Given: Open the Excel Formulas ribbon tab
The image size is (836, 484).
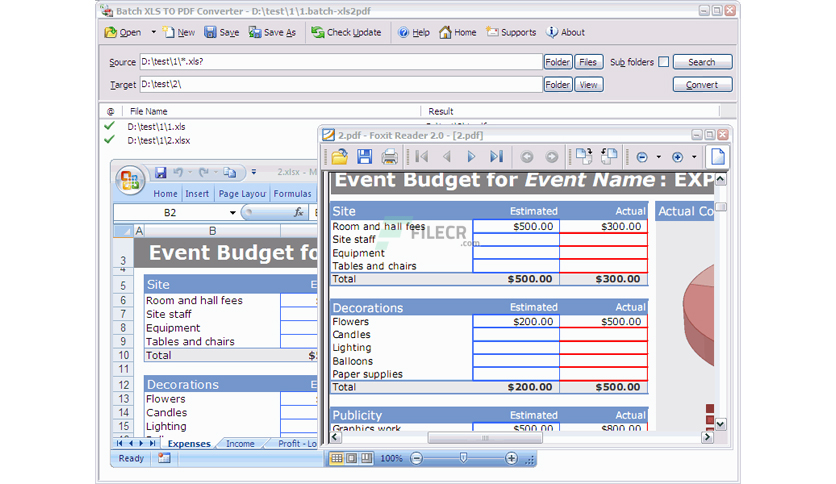Looking at the screenshot, I should click(x=292, y=194).
